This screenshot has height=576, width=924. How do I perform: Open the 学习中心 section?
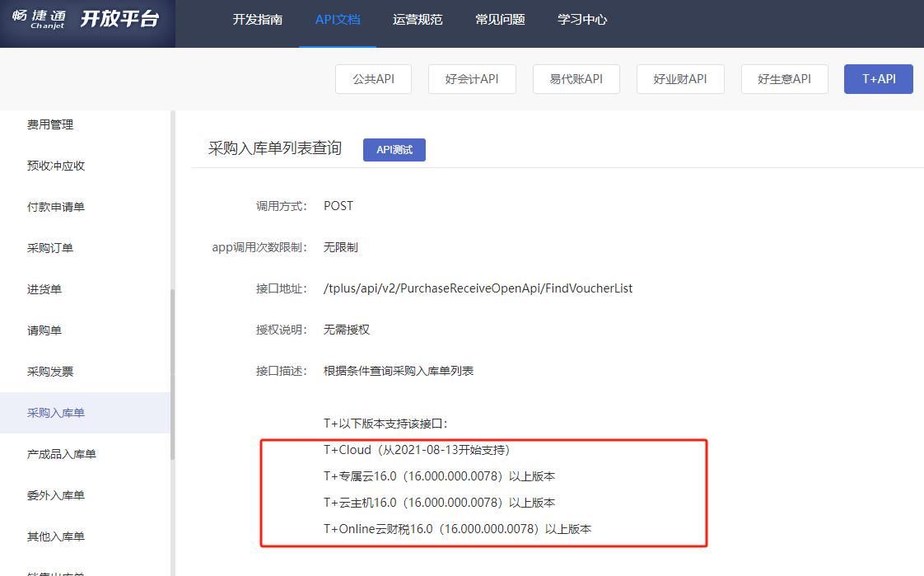tap(582, 20)
